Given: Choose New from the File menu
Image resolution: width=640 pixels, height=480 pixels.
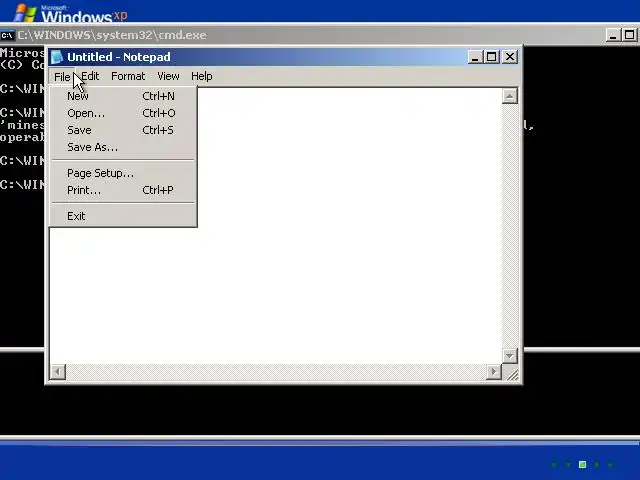Looking at the screenshot, I should tap(123, 96).
